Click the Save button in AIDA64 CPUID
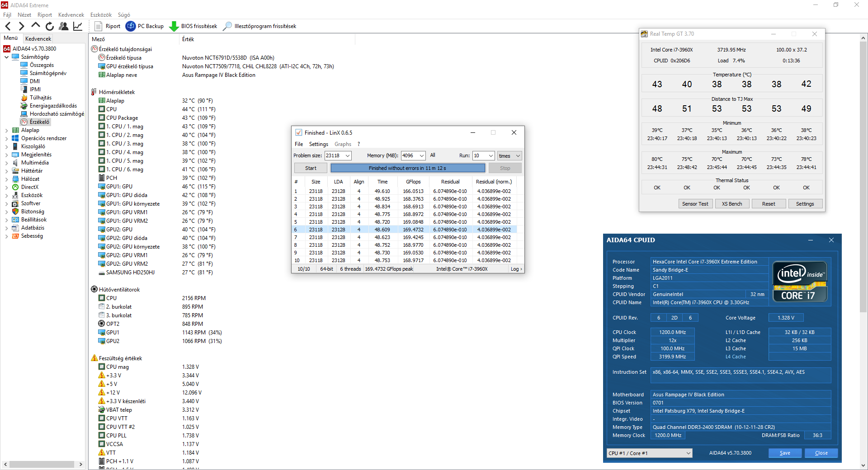Screen dimensions: 868x470 pos(785,453)
